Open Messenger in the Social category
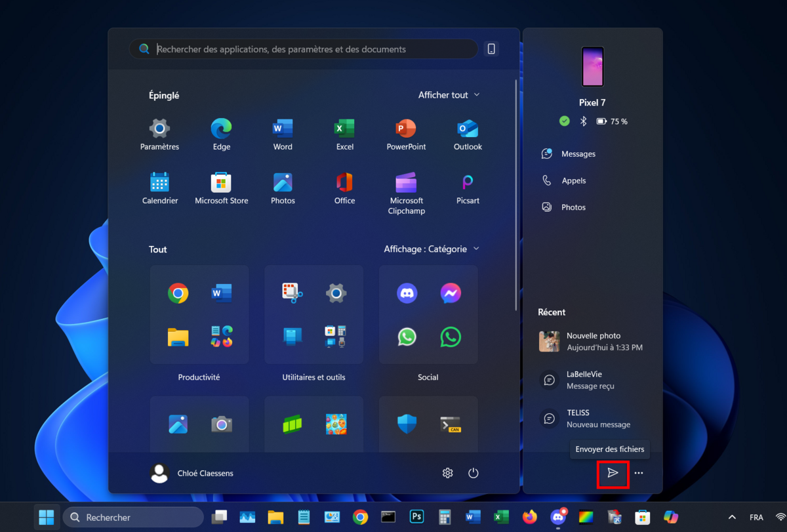 (x=451, y=293)
